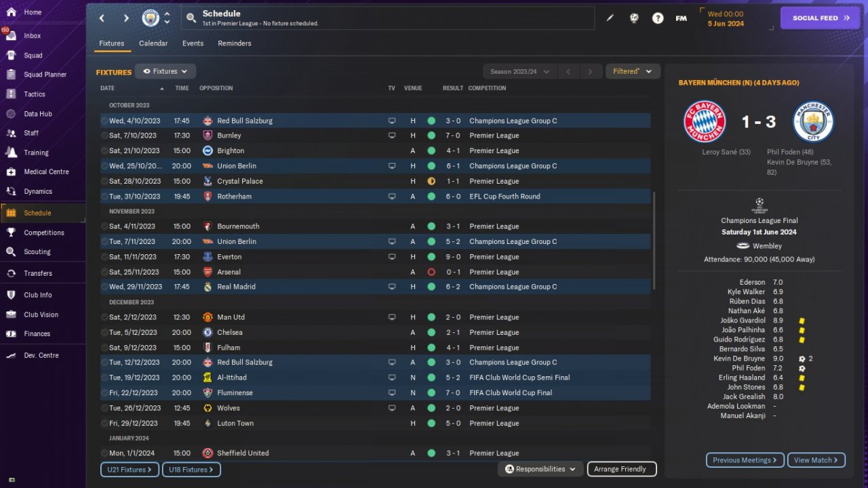Open the Fixtures view dropdown

point(165,71)
